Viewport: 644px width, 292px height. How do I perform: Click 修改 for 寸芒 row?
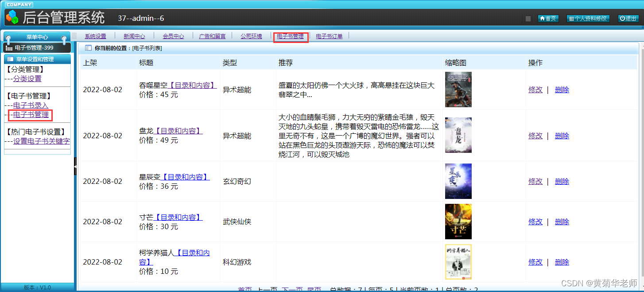535,222
